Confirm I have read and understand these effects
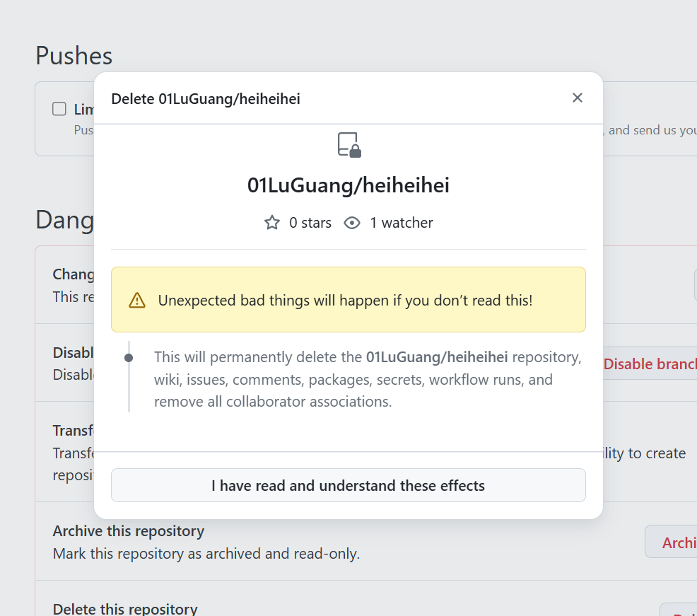Screen dimensions: 697x616 (348, 485)
